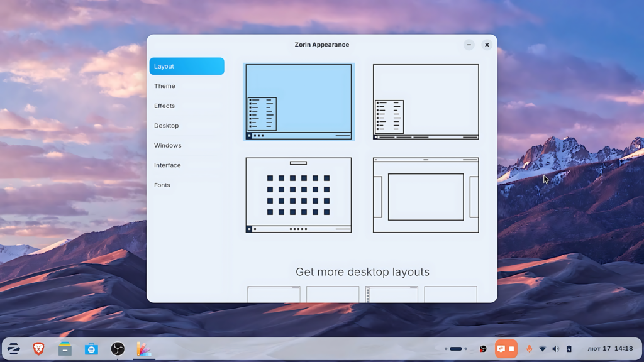The height and width of the screenshot is (362, 644).
Task: Open the Software store from the taskbar
Action: (91, 349)
